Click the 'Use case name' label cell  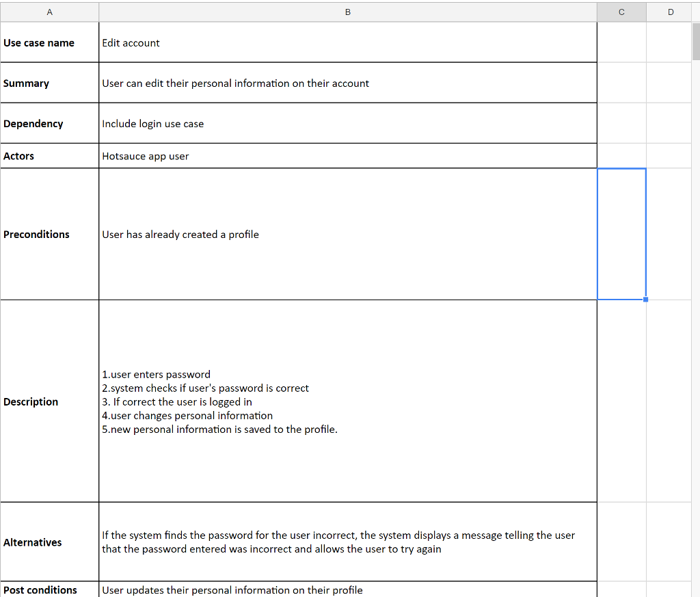point(49,42)
